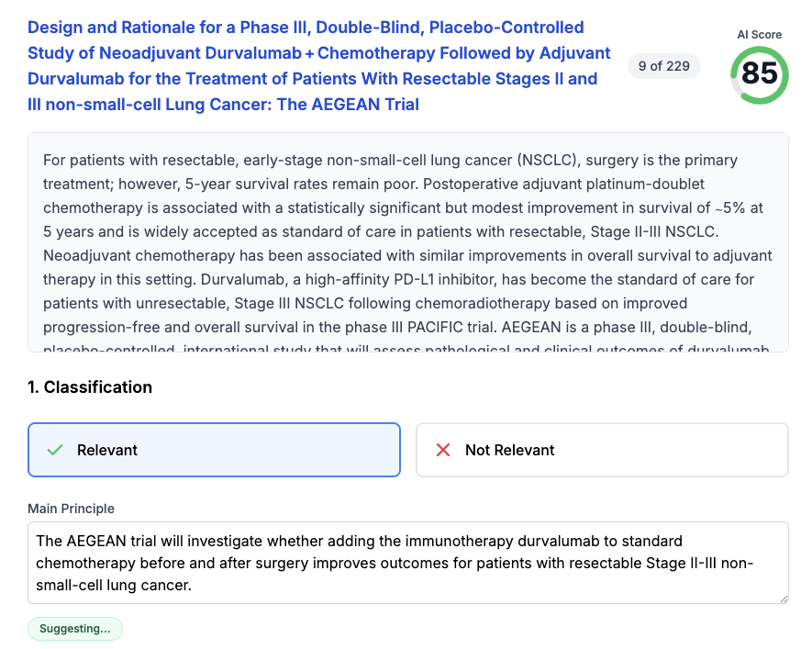
Task: Click the red X icon on Not Relevant
Action: coord(443,450)
